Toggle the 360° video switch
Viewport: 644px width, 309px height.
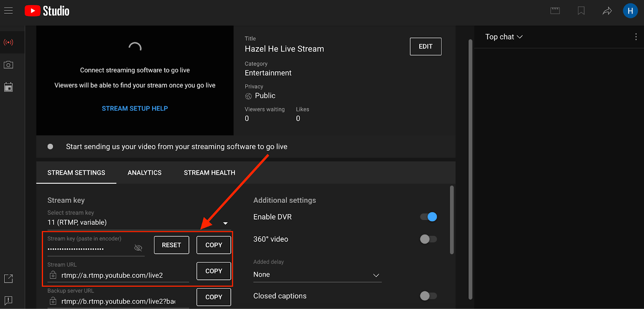point(428,239)
